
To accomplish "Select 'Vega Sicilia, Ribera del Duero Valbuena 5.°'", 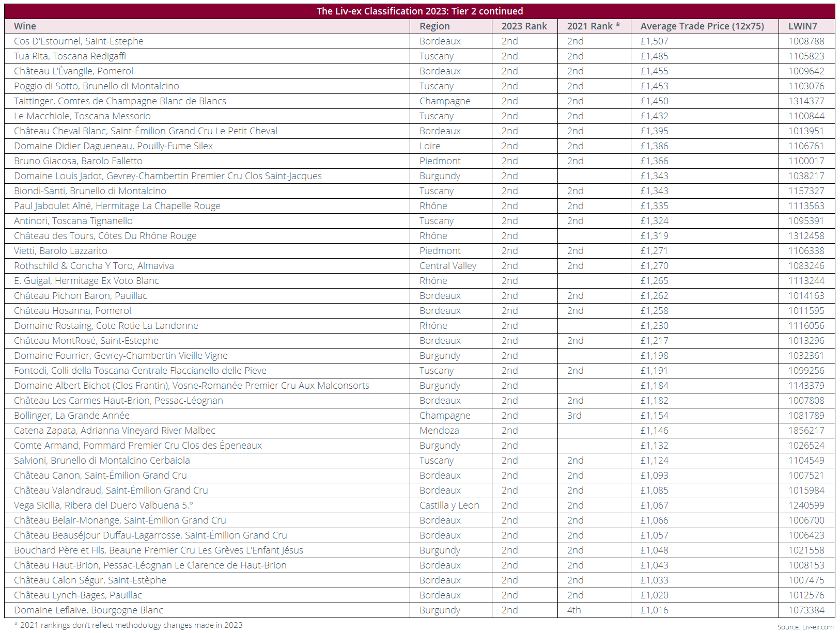I will 103,505.
